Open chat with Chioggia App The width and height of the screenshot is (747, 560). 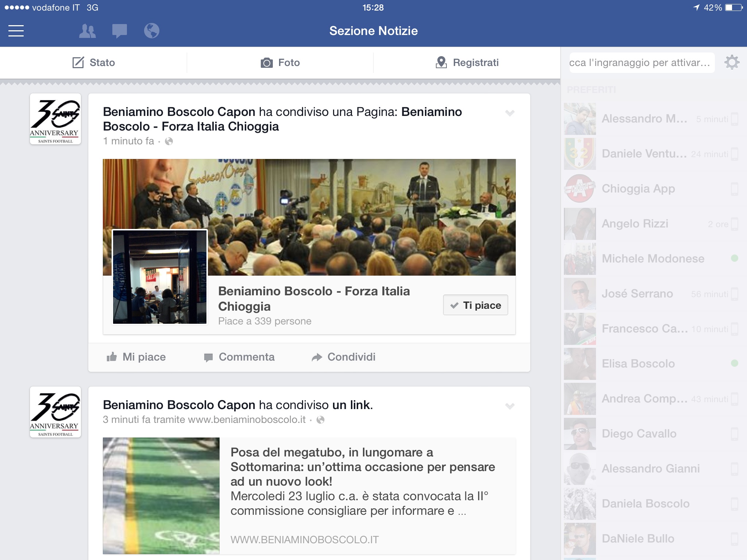[654, 189]
